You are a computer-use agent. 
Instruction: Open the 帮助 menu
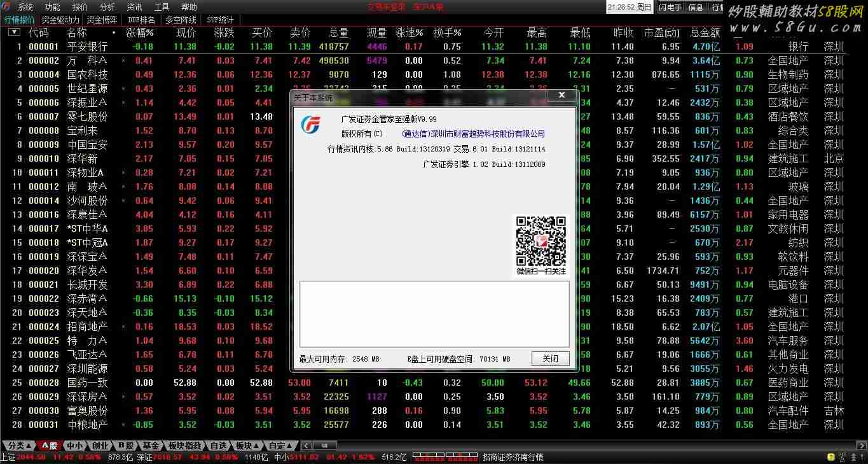189,7
